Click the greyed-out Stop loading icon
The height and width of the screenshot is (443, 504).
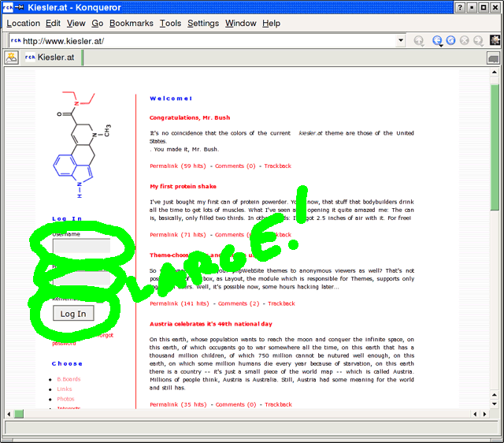tap(465, 41)
